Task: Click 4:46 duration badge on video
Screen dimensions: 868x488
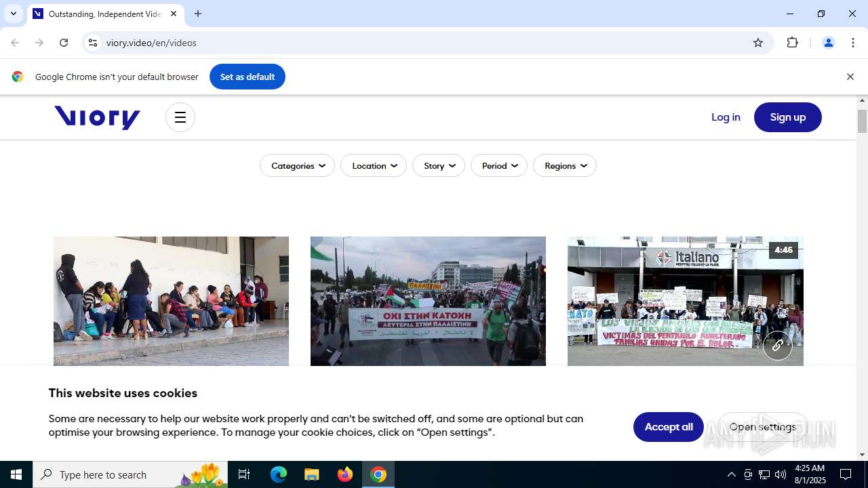Action: (x=783, y=250)
